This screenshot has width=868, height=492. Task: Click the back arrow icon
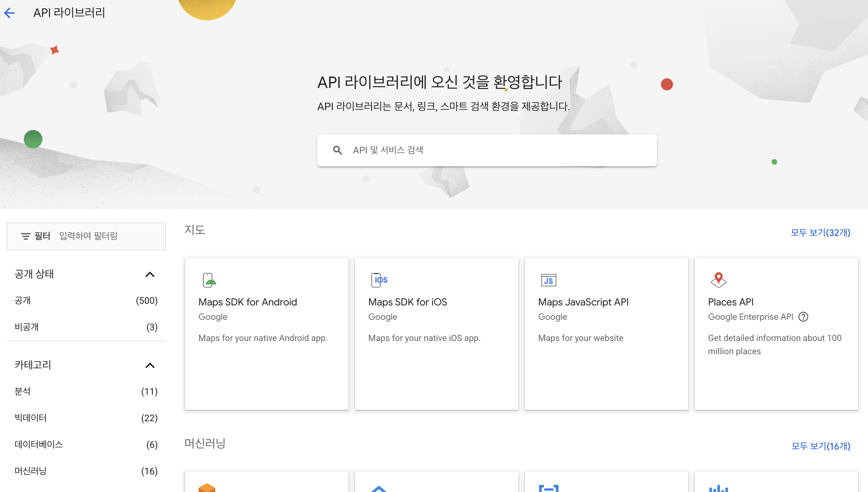point(10,13)
